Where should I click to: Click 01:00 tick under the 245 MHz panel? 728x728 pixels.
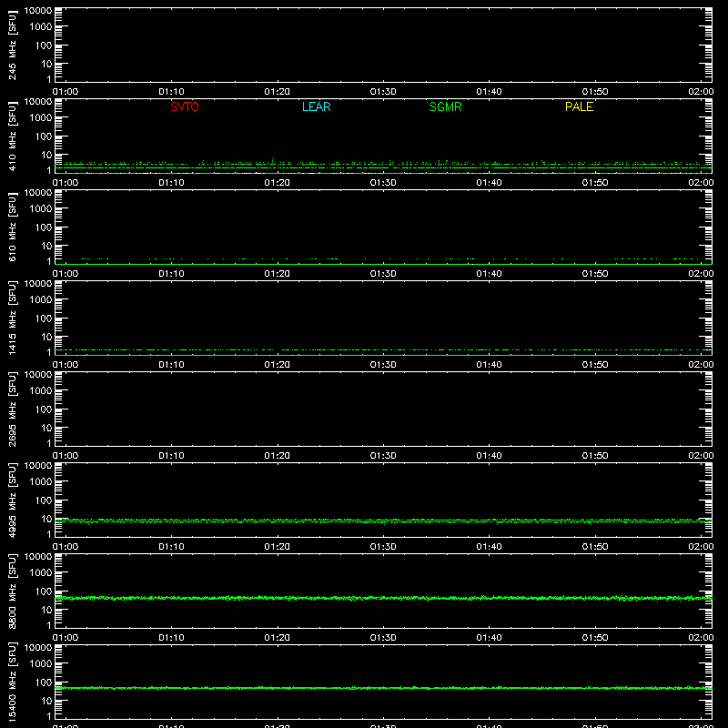click(66, 92)
